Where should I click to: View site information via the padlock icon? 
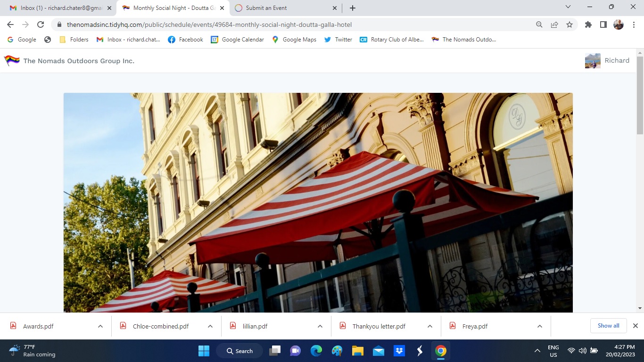[59, 25]
